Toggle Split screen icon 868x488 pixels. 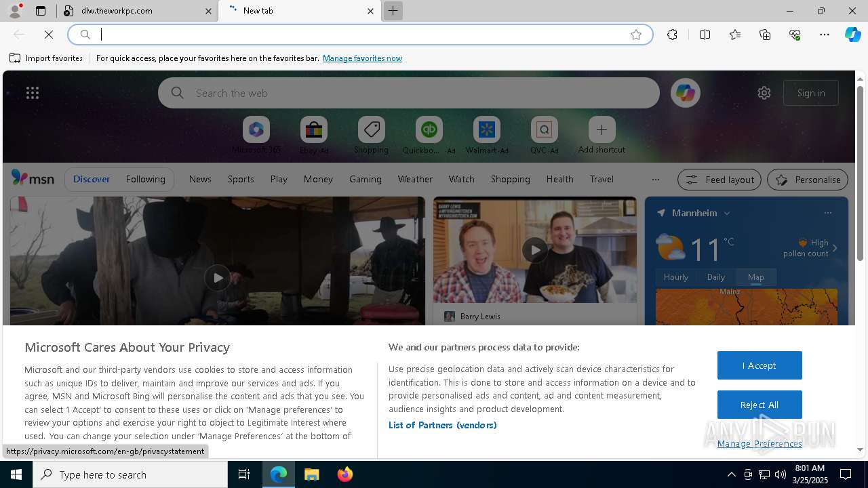coord(705,35)
